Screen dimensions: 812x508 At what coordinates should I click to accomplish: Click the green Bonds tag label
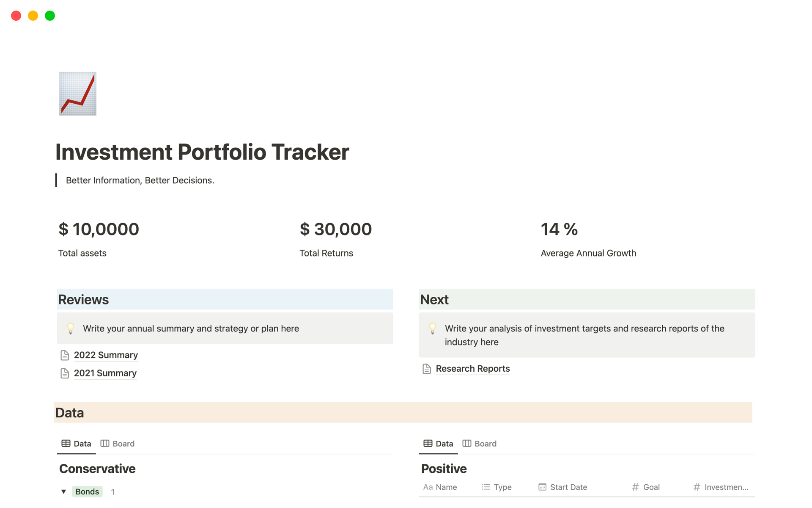click(x=87, y=491)
